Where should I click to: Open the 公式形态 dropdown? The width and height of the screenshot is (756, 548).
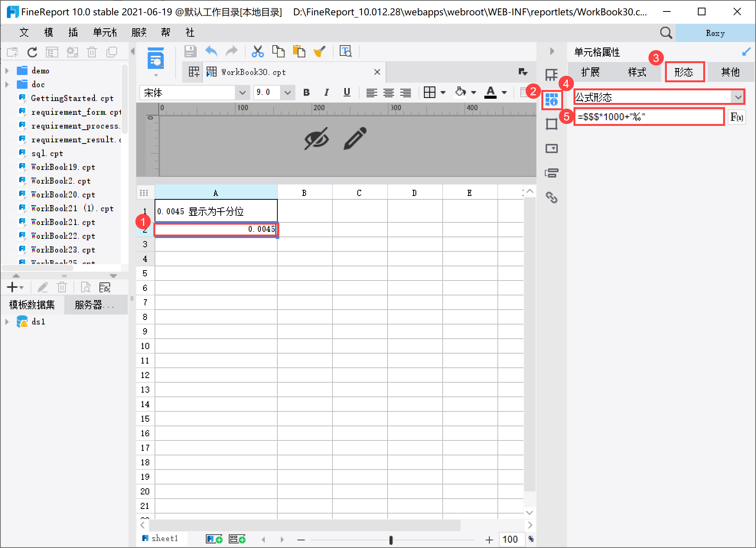pyautogui.click(x=738, y=97)
